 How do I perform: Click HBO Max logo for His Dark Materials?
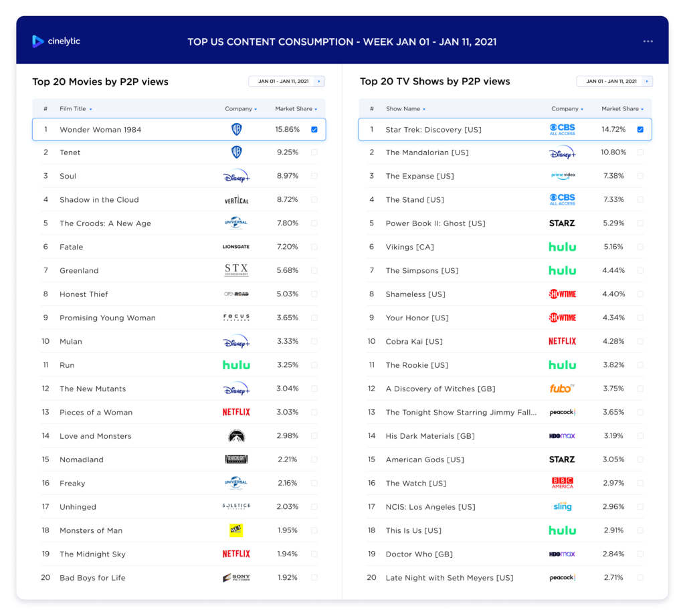click(562, 436)
